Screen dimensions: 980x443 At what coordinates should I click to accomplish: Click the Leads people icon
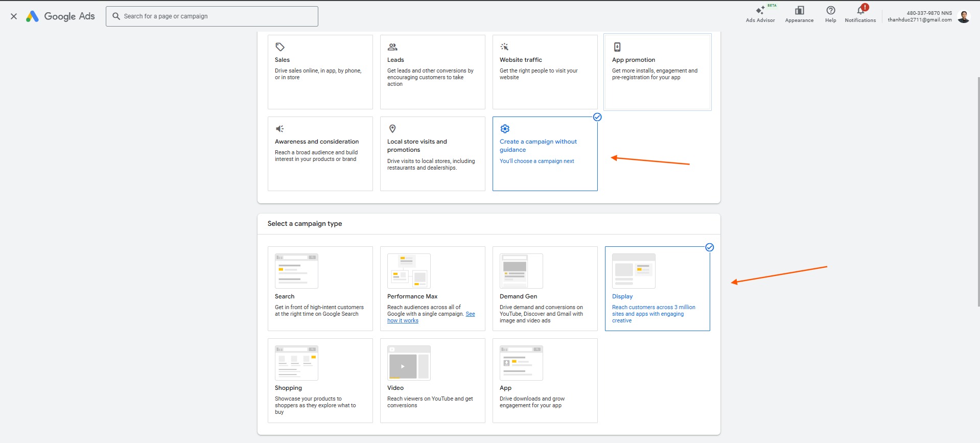pyautogui.click(x=392, y=47)
